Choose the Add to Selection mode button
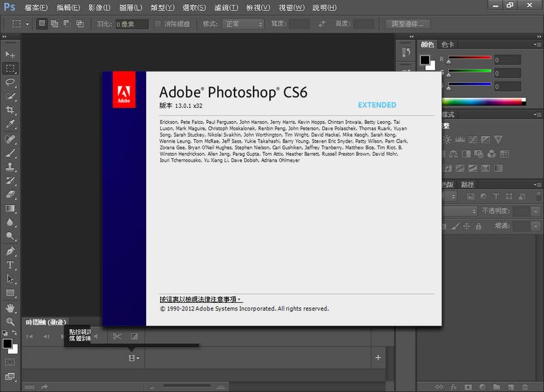The height and width of the screenshot is (392, 544). [54, 24]
